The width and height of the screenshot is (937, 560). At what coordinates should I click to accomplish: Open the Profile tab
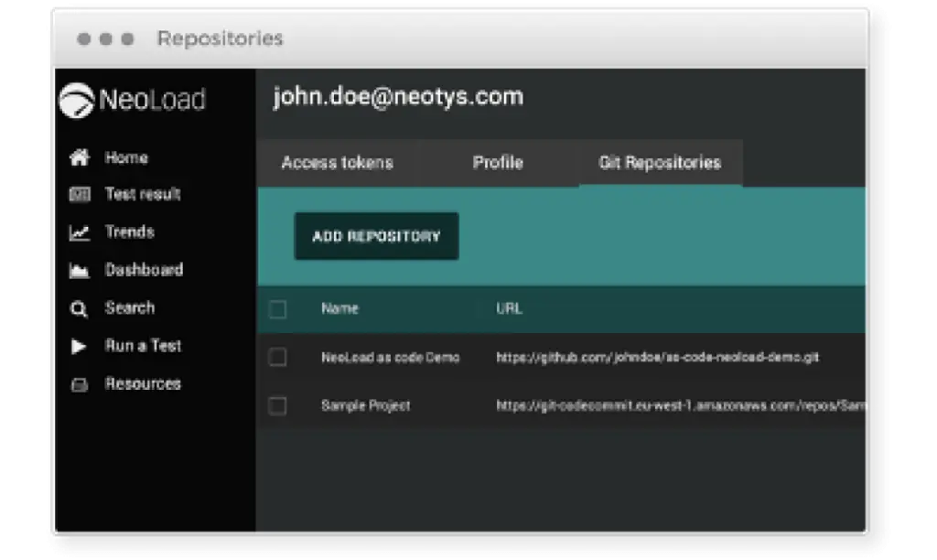(498, 163)
